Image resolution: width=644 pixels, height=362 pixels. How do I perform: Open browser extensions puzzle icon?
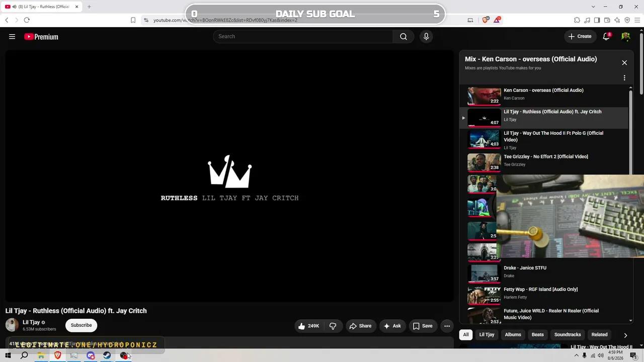[x=577, y=20]
